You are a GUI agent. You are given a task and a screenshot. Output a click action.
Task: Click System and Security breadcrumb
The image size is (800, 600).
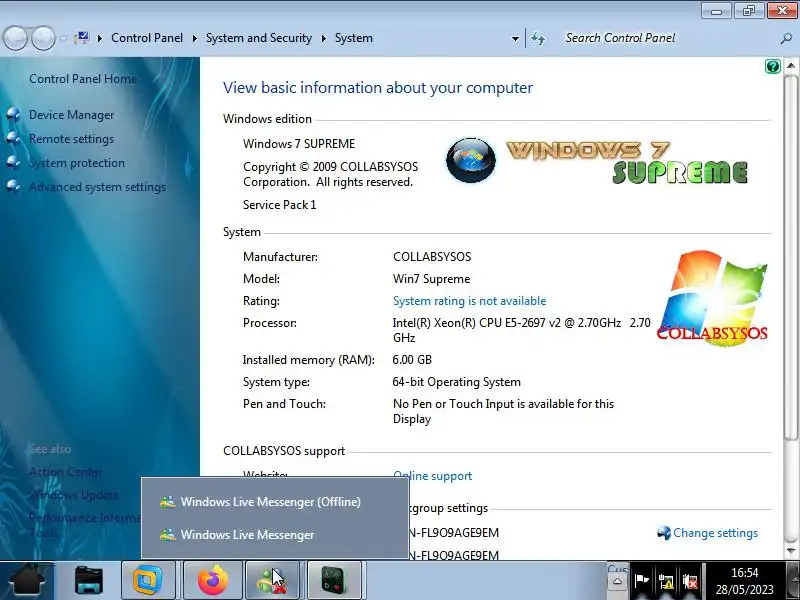(x=259, y=38)
